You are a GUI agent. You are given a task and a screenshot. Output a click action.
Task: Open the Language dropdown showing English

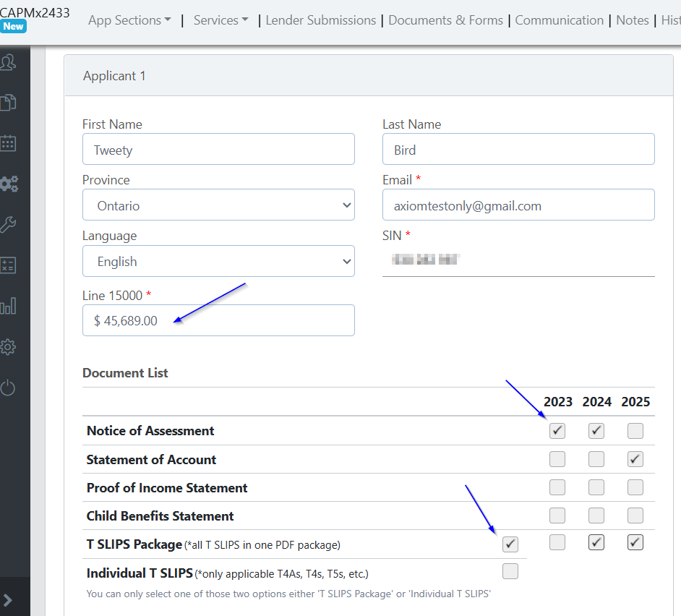[218, 261]
